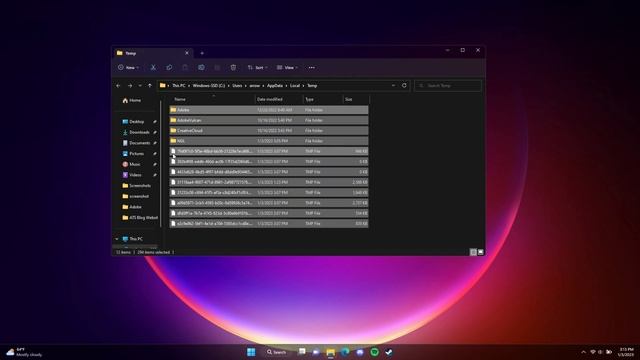Collapse the This PC tree node
Viewport: 640px width, 360px height.
[x=117, y=239]
